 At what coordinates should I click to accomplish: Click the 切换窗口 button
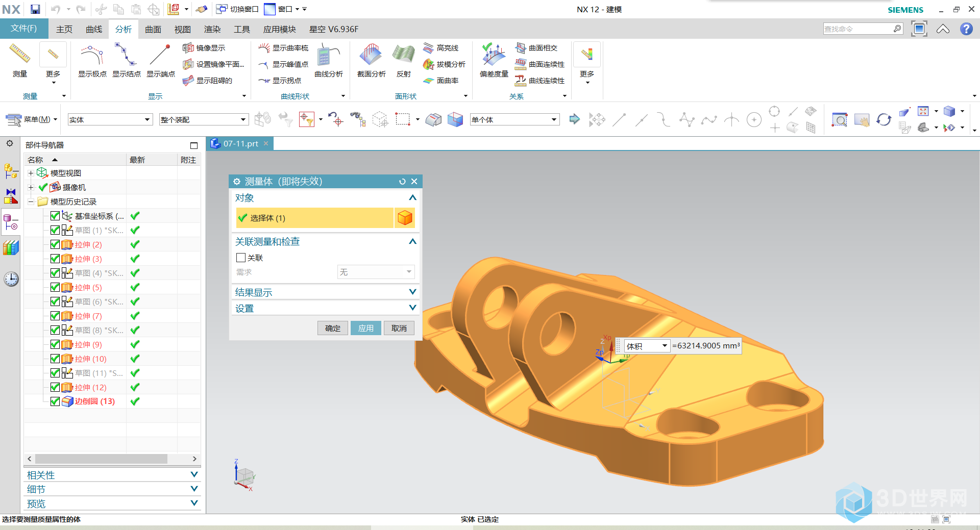point(237,9)
